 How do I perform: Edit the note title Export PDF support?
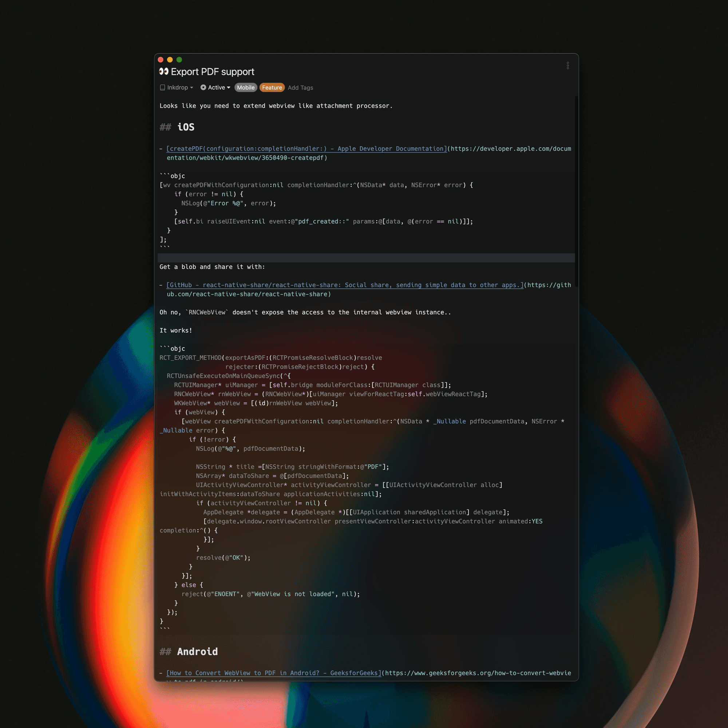(213, 72)
